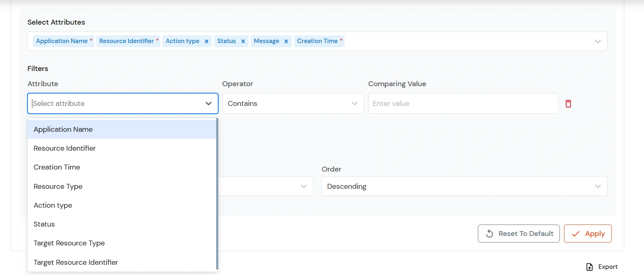Choose Target Resource Type option
The image size is (644, 275).
click(x=122, y=243)
